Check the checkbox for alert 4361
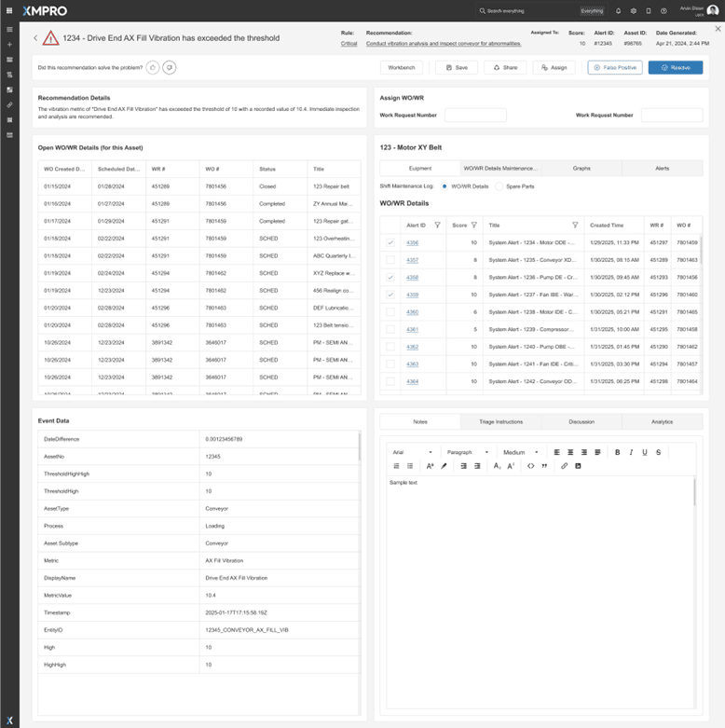The height and width of the screenshot is (728, 725). coord(390,329)
